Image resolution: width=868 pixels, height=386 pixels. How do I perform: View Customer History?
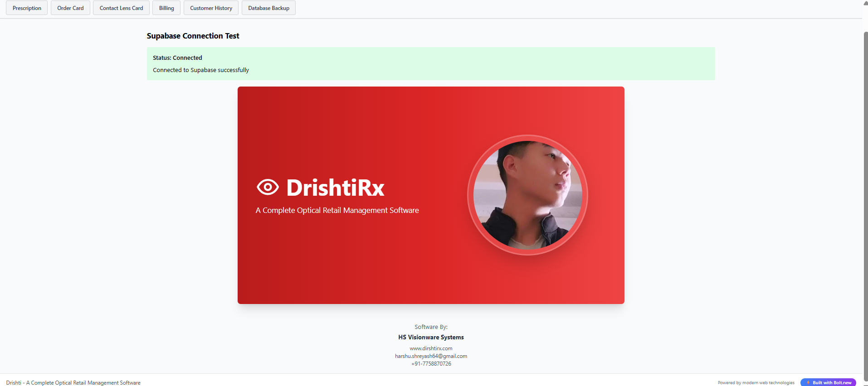tap(211, 8)
